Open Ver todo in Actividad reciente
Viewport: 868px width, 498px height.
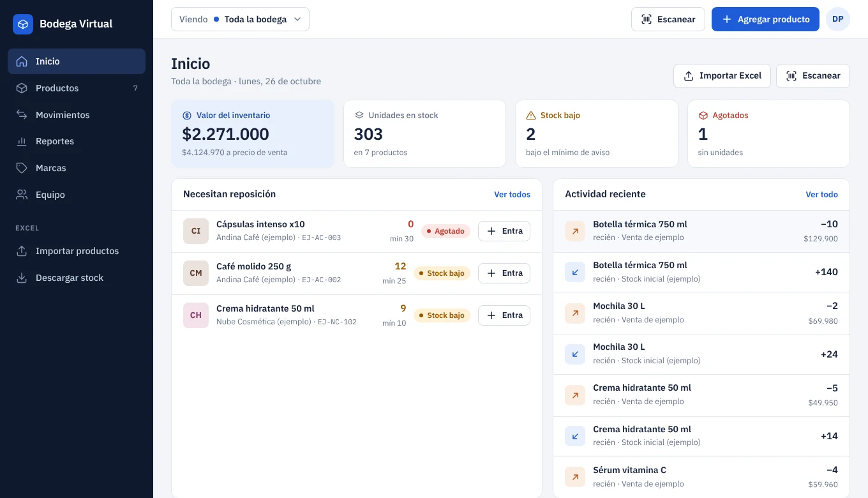click(x=821, y=195)
